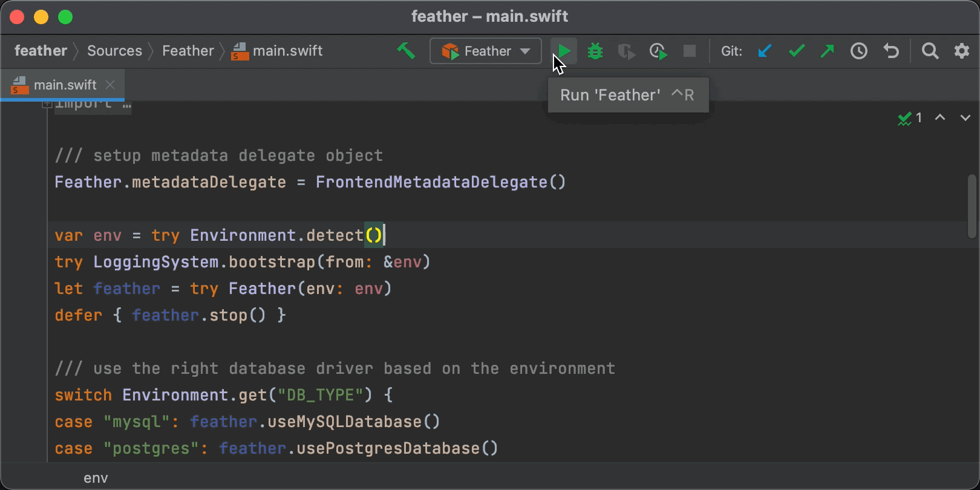Run the Feather configuration
This screenshot has height=490, width=980.
click(564, 51)
